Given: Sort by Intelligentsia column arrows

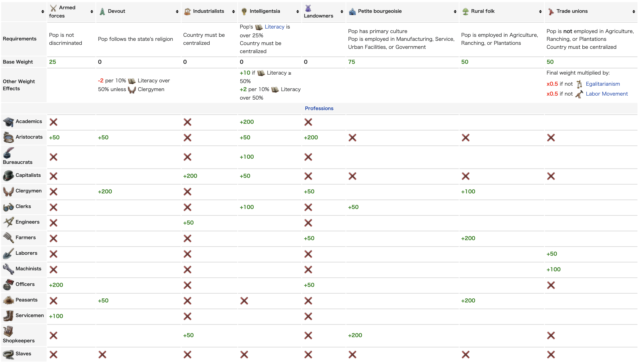Looking at the screenshot, I should click(297, 12).
